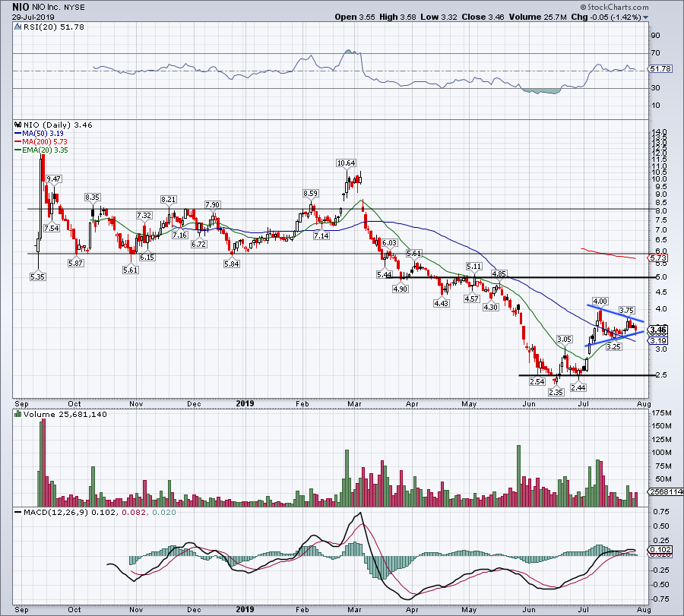Click the 2.54 low price label
The width and height of the screenshot is (684, 616).
click(x=537, y=381)
